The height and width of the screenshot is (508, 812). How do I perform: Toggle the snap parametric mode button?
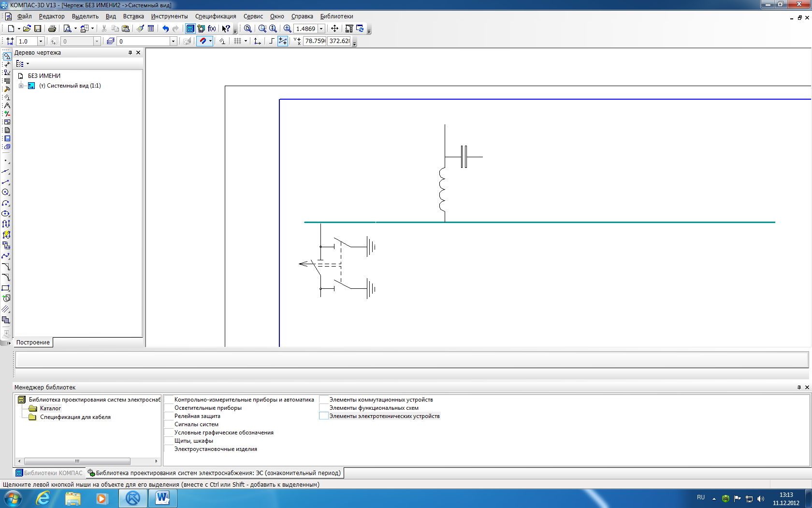point(283,41)
